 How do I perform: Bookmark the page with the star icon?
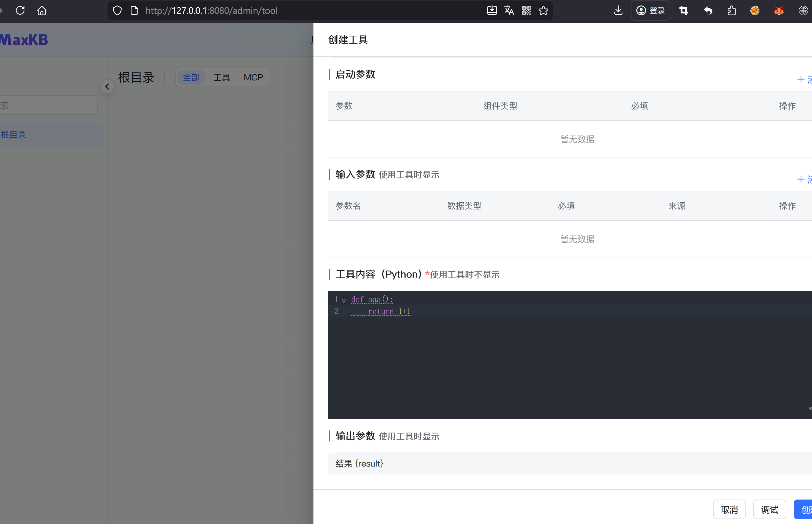click(x=543, y=11)
